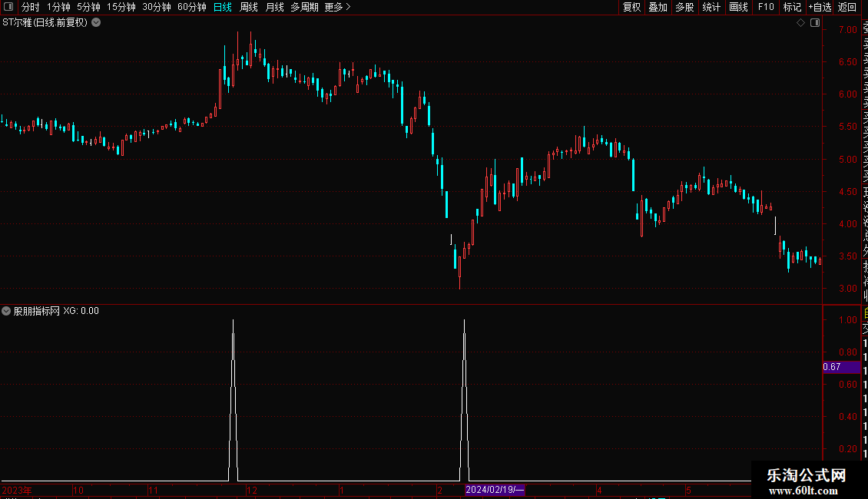Click the 股朋指标网 indicator name
This screenshot has width=868, height=499.
[x=37, y=311]
